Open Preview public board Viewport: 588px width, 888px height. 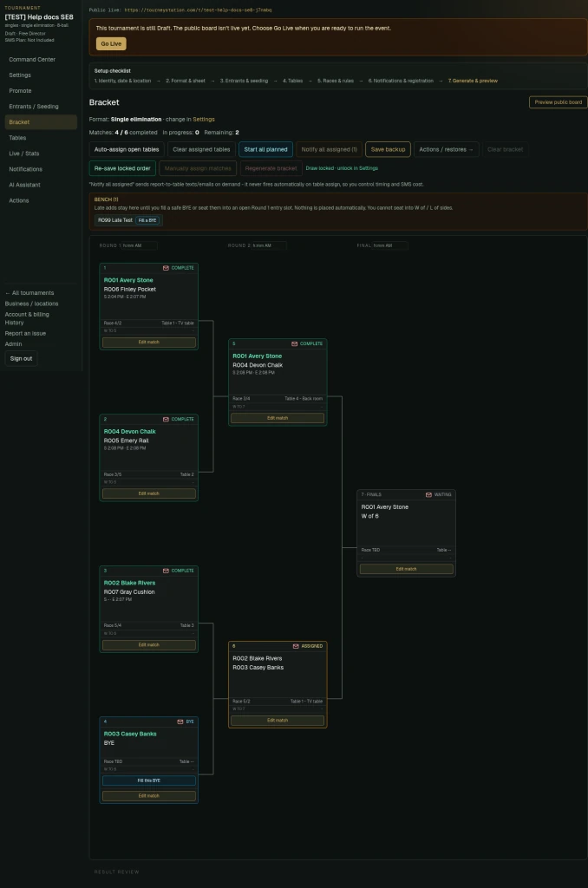tap(558, 102)
